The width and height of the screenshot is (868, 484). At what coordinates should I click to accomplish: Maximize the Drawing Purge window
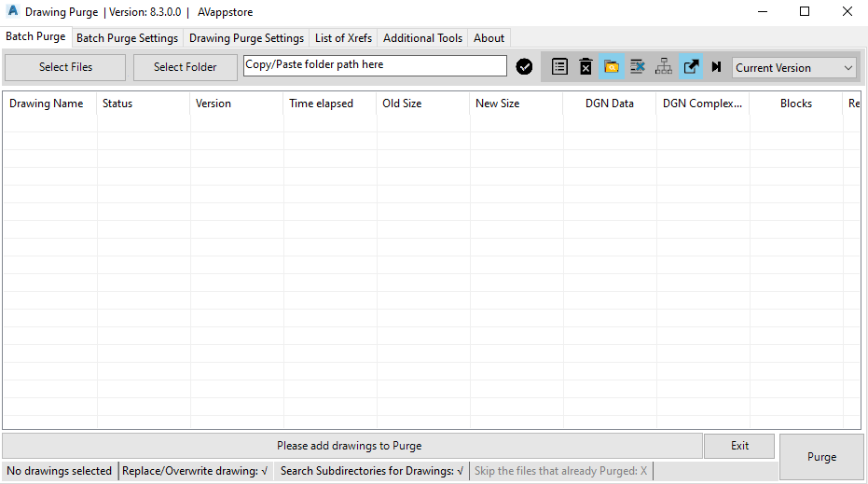coord(805,11)
